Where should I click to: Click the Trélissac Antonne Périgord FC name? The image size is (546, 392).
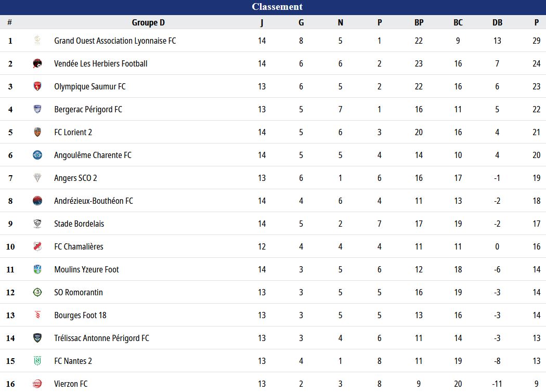101,338
